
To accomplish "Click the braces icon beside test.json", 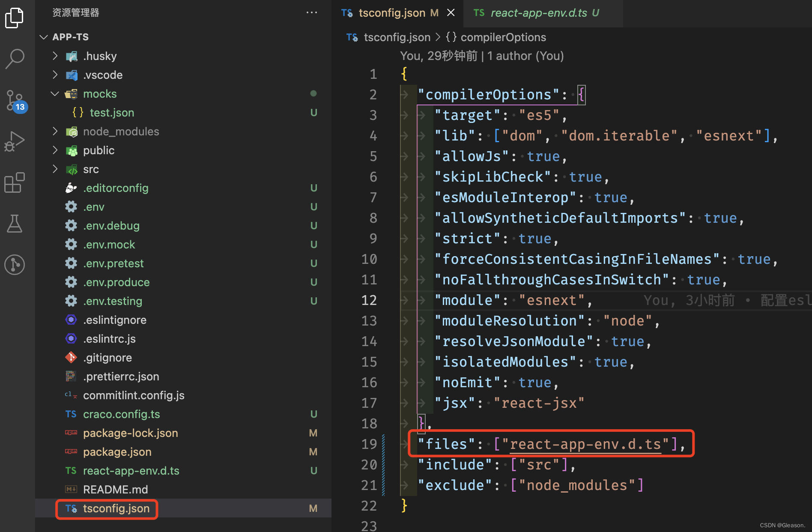I will point(78,112).
